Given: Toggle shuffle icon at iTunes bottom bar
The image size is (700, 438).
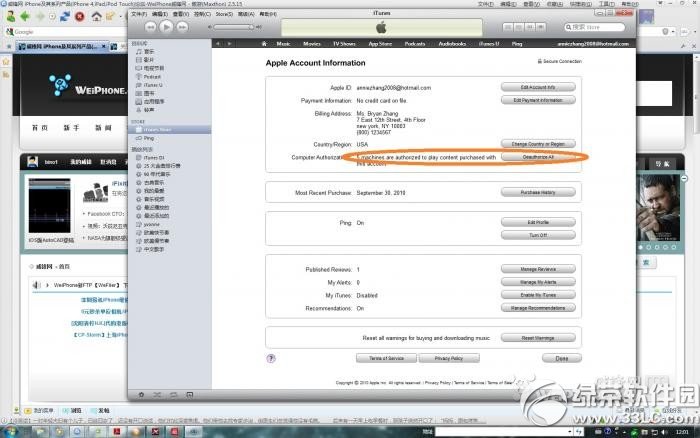Looking at the screenshot, I should [x=157, y=395].
